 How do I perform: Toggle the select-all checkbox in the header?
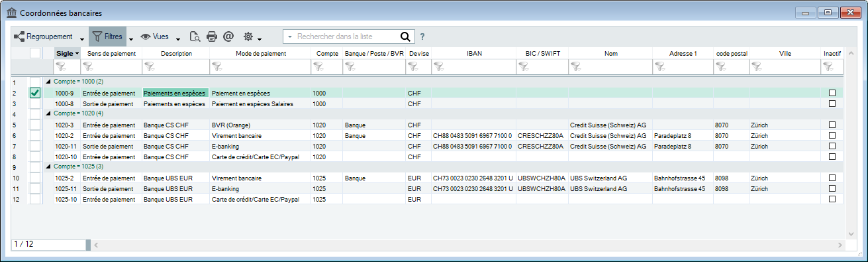tap(35, 53)
